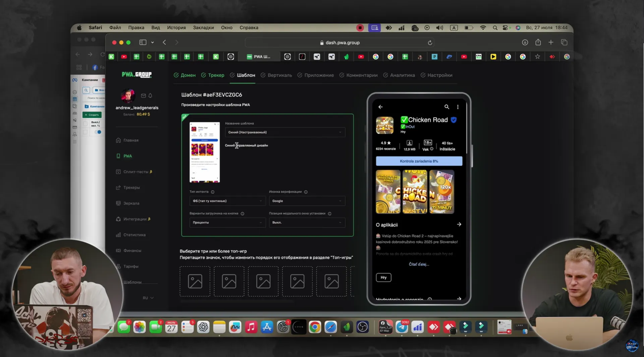The width and height of the screenshot is (644, 357).
Task: Open Google Chrome from the Dock
Action: point(315,327)
